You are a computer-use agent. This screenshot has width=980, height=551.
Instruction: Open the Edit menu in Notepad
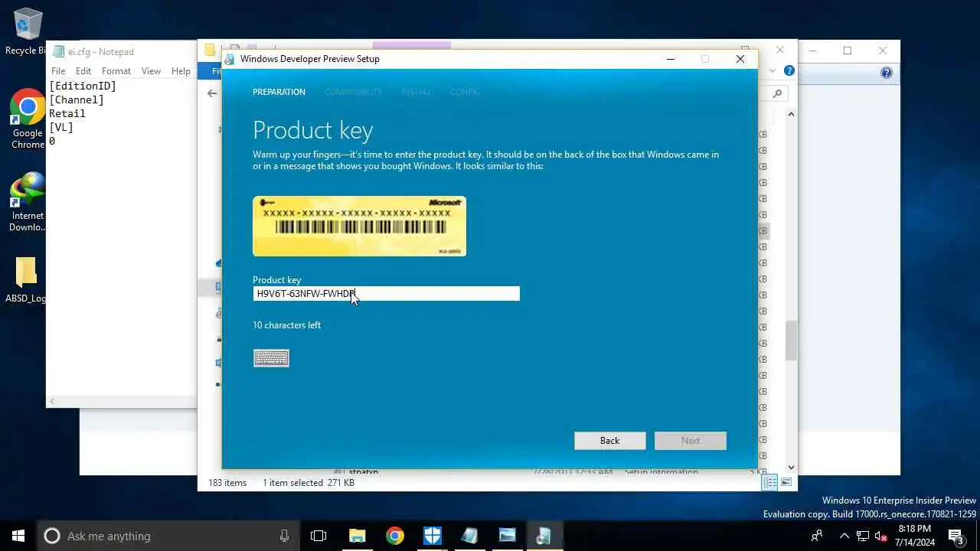[83, 71]
